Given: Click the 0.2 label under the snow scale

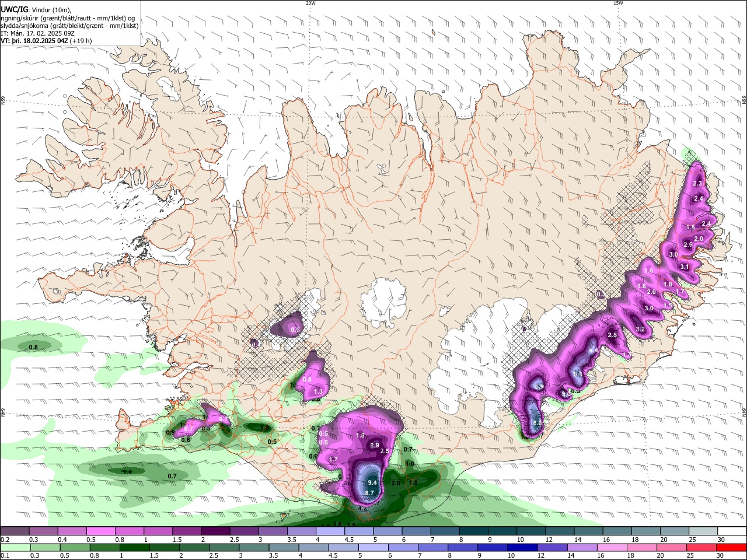Looking at the screenshot, I should point(5,540).
